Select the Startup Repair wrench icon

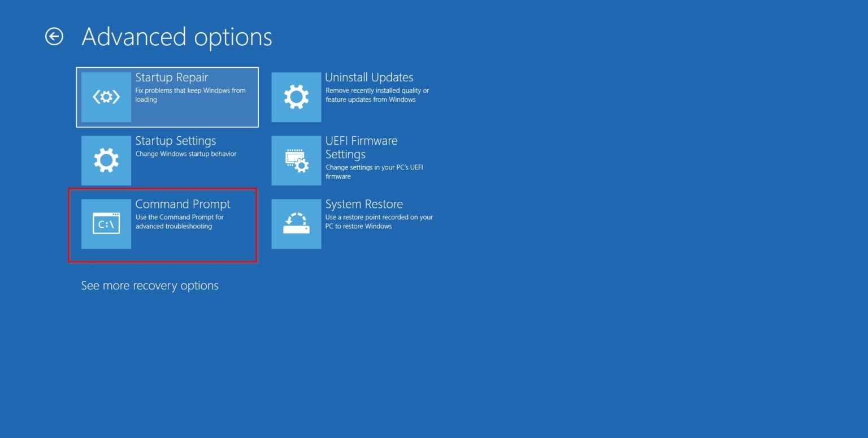(x=106, y=97)
